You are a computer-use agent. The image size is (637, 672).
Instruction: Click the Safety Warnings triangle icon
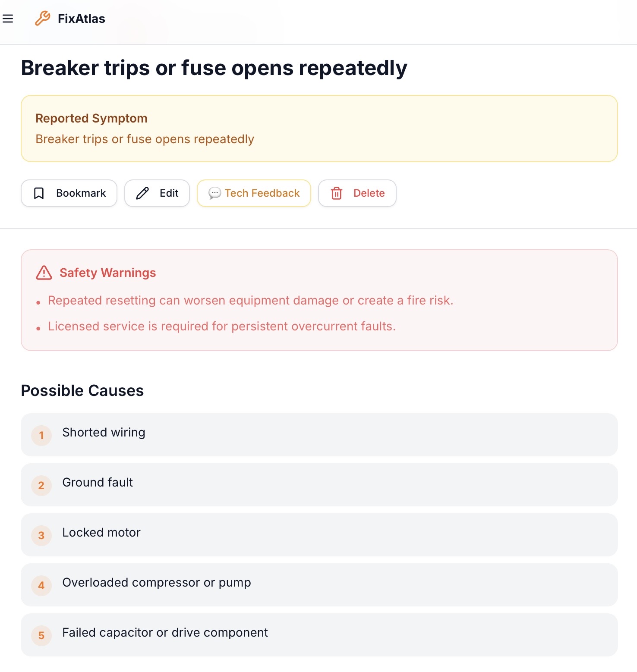44,273
